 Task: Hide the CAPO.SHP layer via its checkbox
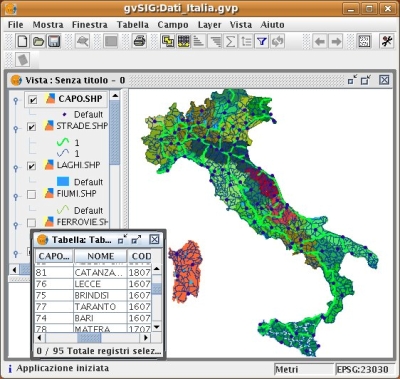click(33, 99)
